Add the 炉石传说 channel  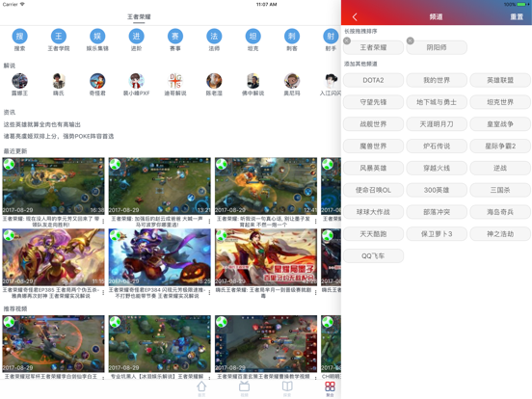pos(437,146)
